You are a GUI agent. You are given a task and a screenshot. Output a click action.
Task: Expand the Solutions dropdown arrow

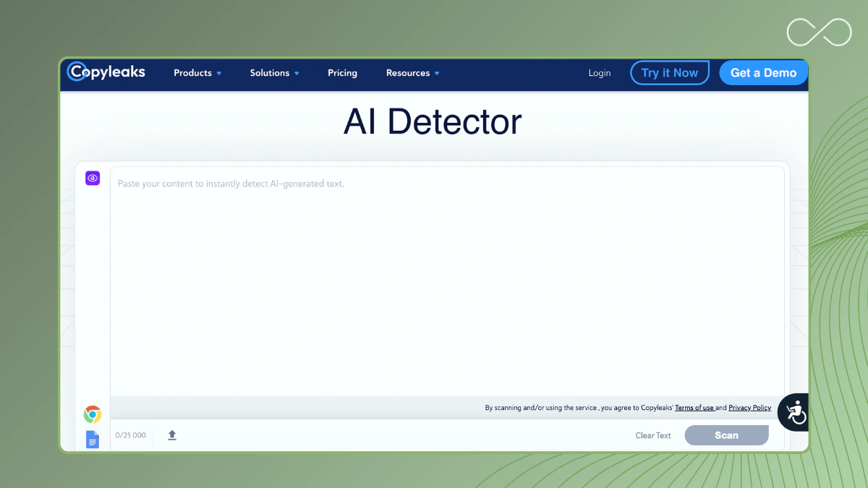coord(297,73)
